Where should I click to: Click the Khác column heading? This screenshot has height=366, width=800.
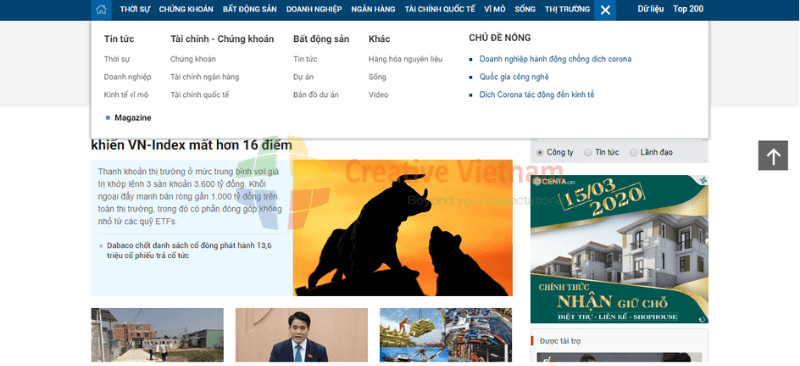pyautogui.click(x=379, y=39)
